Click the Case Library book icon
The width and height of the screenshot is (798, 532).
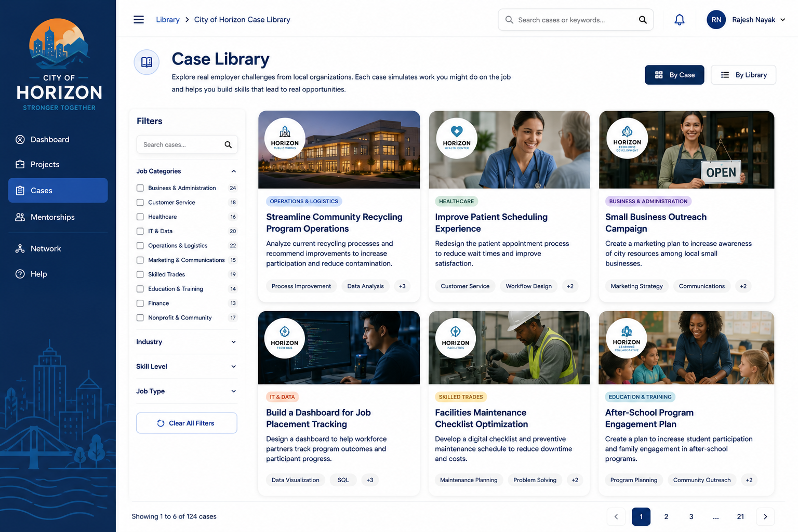(x=147, y=62)
